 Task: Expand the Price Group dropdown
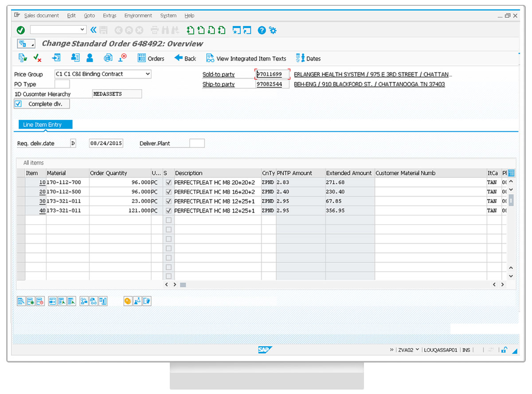pyautogui.click(x=148, y=74)
